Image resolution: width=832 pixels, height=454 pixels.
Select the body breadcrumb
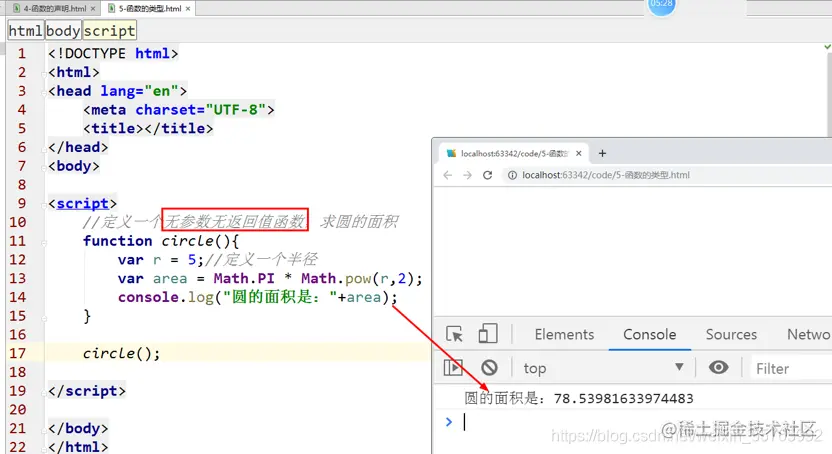pyautogui.click(x=63, y=31)
